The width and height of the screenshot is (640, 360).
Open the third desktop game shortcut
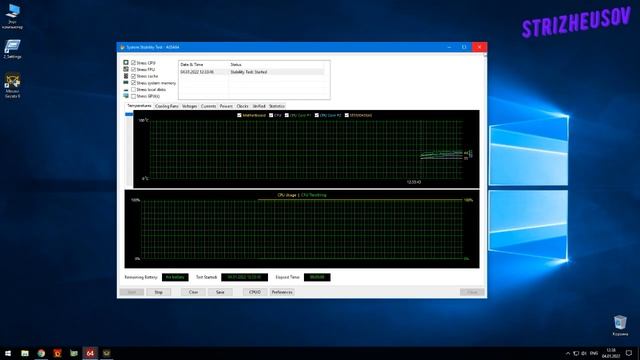point(13,85)
